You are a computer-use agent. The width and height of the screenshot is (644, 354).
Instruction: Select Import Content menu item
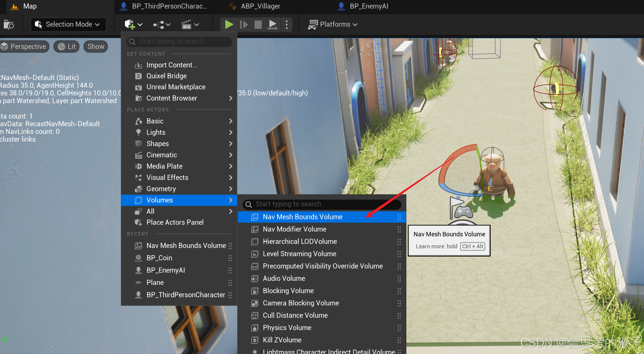coord(179,65)
